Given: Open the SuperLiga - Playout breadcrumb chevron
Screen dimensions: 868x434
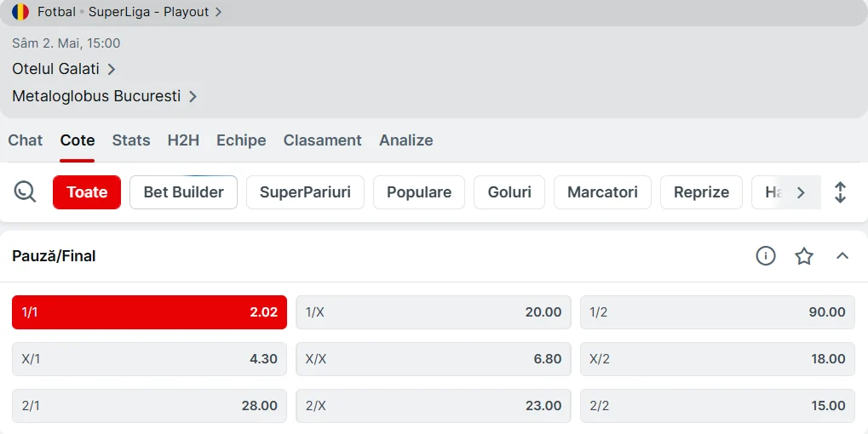Looking at the screenshot, I should click(x=219, y=12).
